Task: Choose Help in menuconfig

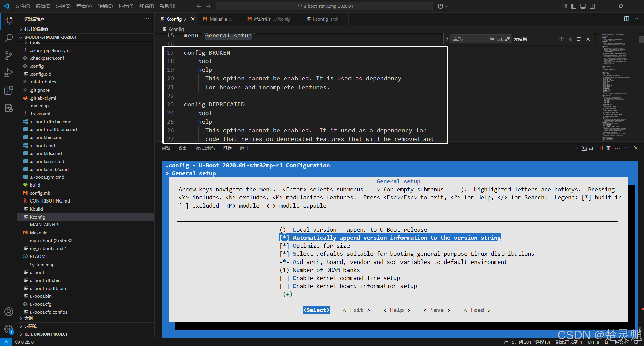Action: 397,310
